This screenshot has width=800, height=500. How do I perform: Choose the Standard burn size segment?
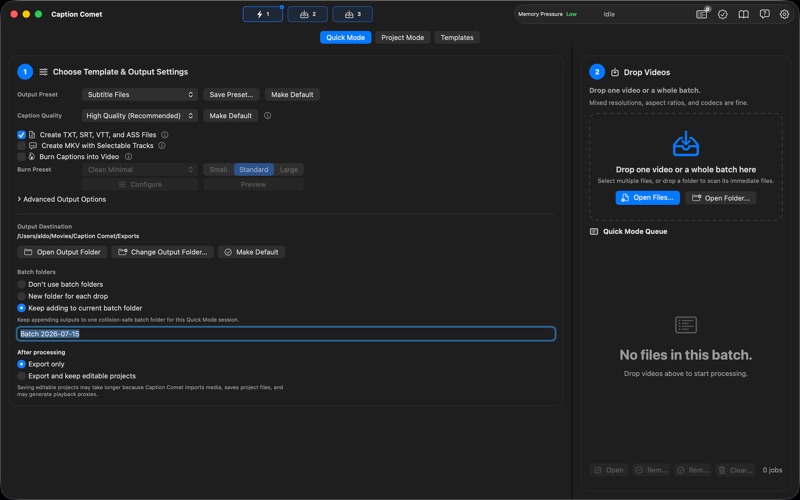(x=254, y=169)
